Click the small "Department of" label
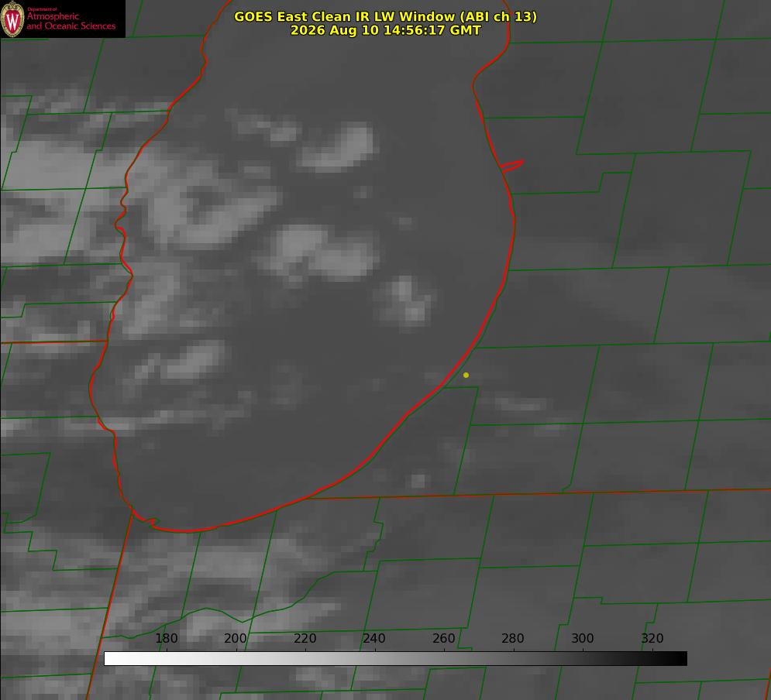The image size is (771, 700). pyautogui.click(x=42, y=9)
